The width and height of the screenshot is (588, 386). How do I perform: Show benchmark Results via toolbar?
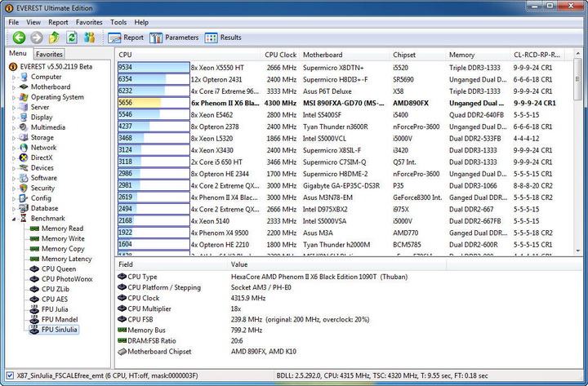[x=223, y=38]
